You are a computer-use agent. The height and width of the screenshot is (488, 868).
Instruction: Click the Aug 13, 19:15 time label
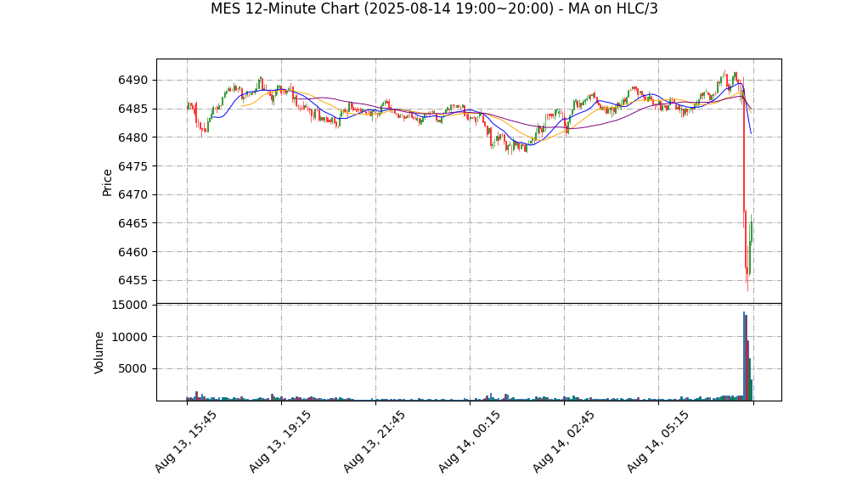279,441
